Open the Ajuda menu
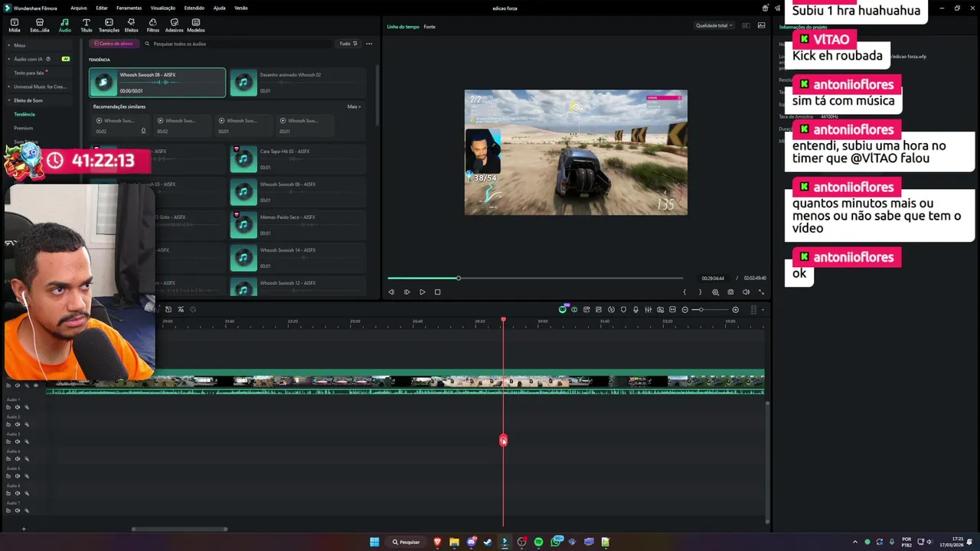Screen dimensions: 980x551 (x=219, y=8)
